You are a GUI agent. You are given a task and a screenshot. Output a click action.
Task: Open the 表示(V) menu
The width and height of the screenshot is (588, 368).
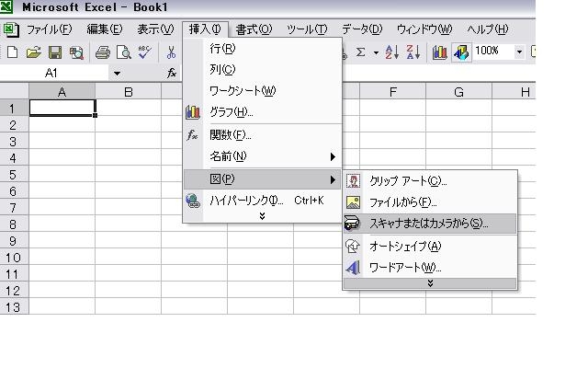(155, 29)
